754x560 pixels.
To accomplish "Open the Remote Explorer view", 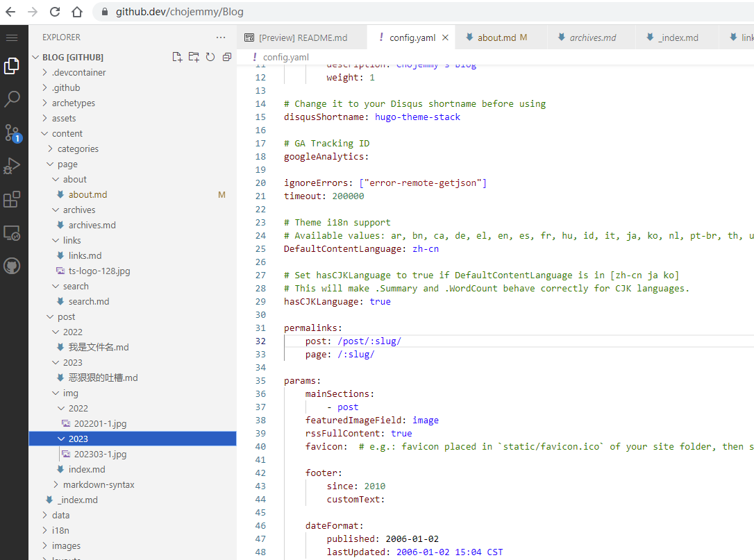I will click(12, 232).
